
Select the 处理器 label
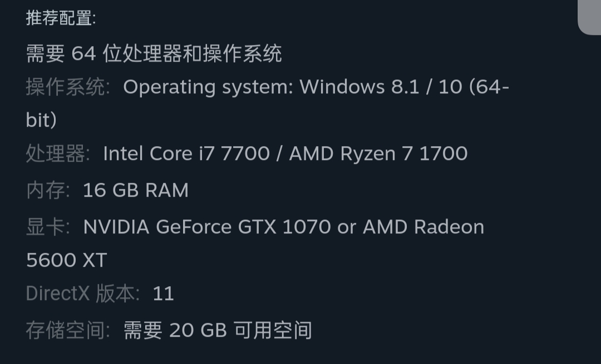coord(58,153)
